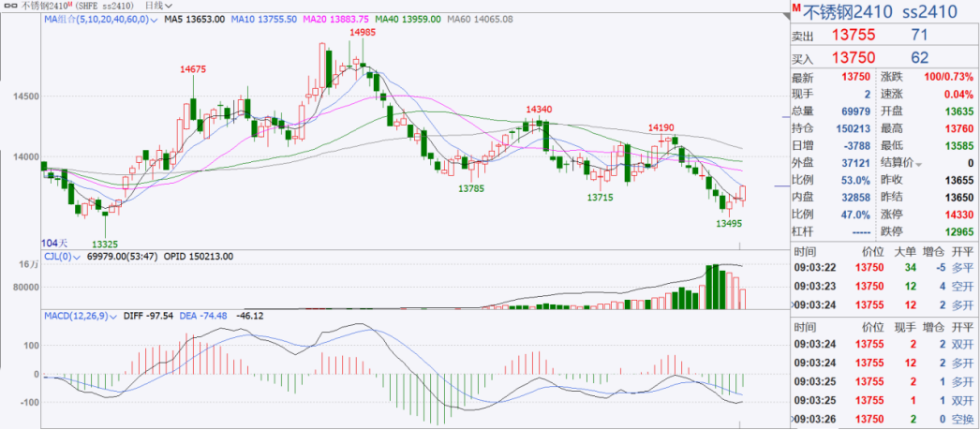
Task: Click the 16万 volume axis label
Action: coord(29,266)
